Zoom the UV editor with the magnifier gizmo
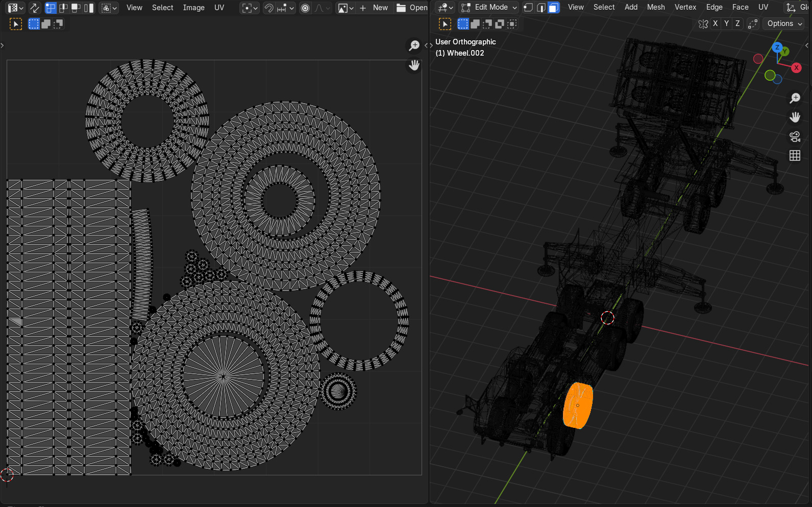Screen dimensions: 812x507 [414, 46]
